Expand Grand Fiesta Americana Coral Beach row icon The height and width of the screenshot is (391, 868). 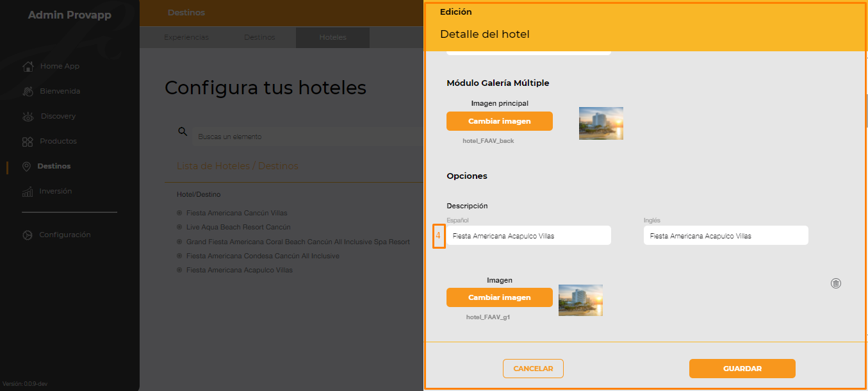click(179, 242)
